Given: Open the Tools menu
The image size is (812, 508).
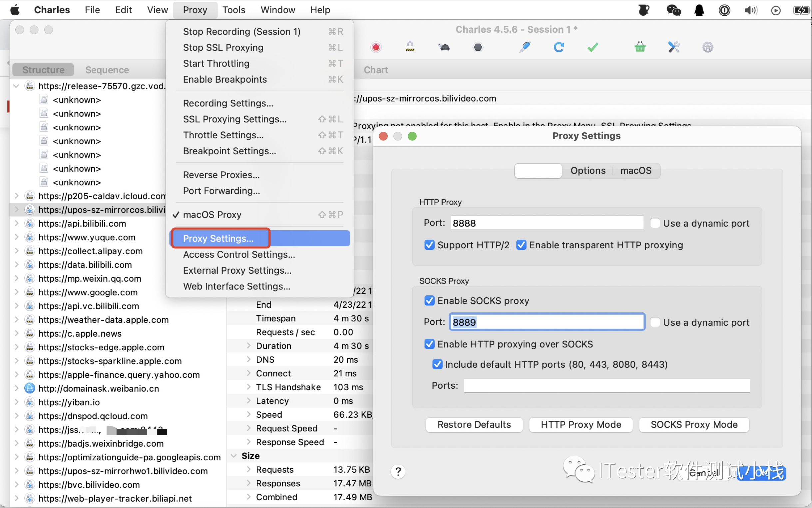Looking at the screenshot, I should (233, 10).
